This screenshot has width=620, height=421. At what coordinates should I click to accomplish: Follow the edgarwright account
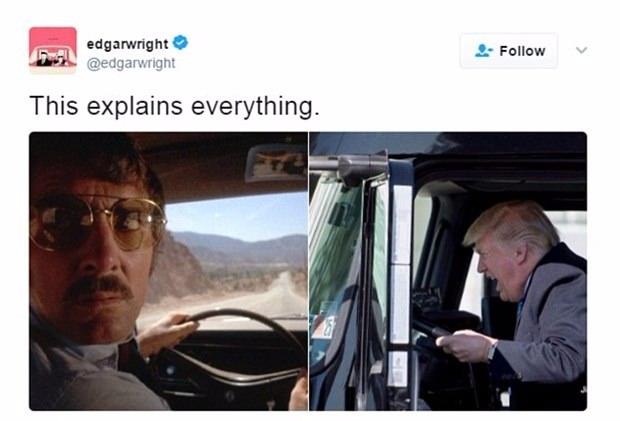pos(509,51)
